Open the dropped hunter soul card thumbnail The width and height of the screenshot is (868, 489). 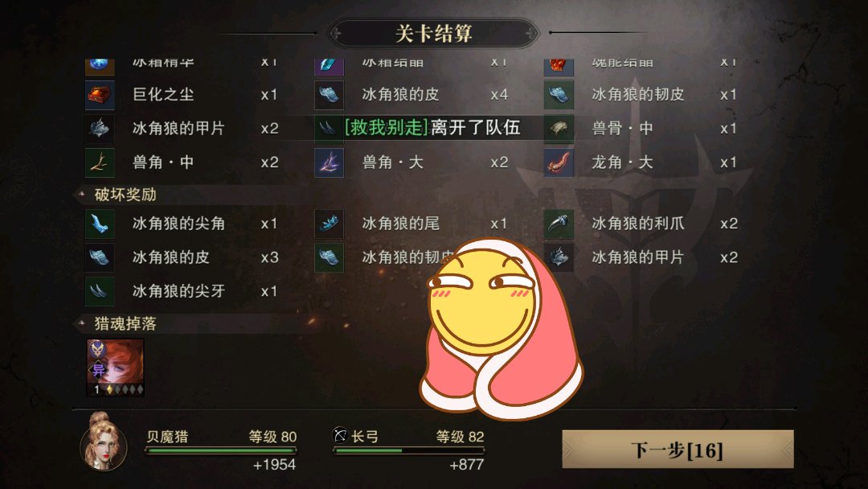115,368
